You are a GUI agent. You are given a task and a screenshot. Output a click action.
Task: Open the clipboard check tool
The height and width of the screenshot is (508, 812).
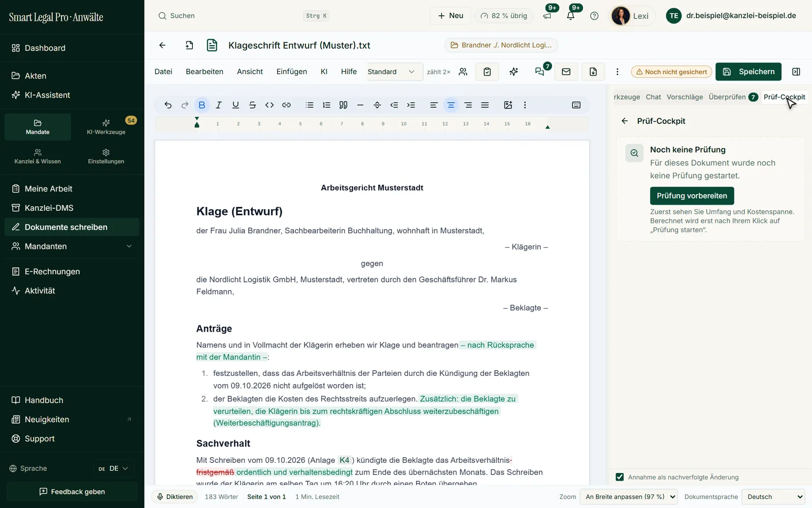(487, 72)
